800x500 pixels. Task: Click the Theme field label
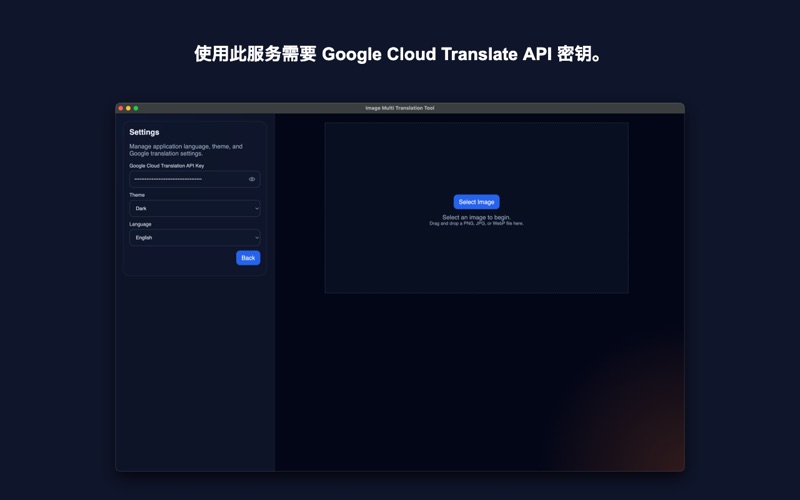[x=137, y=195]
